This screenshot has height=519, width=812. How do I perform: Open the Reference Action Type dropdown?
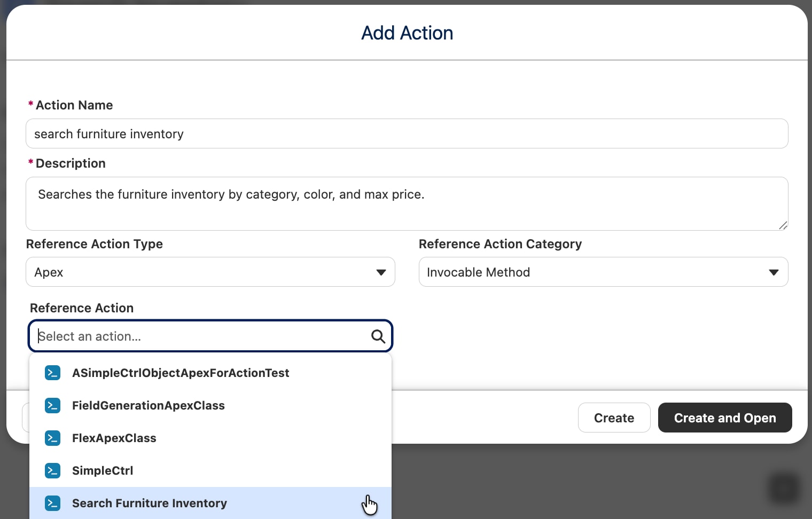(x=210, y=272)
